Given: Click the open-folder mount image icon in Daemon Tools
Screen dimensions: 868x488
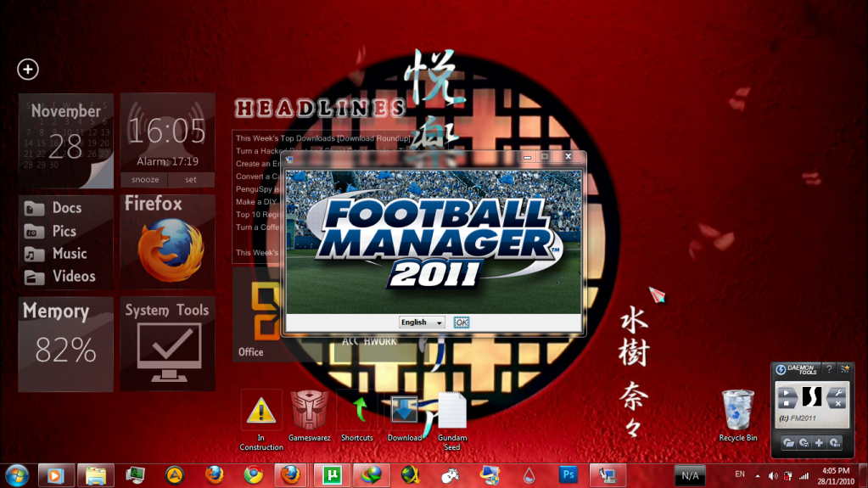Looking at the screenshot, I should point(788,442).
